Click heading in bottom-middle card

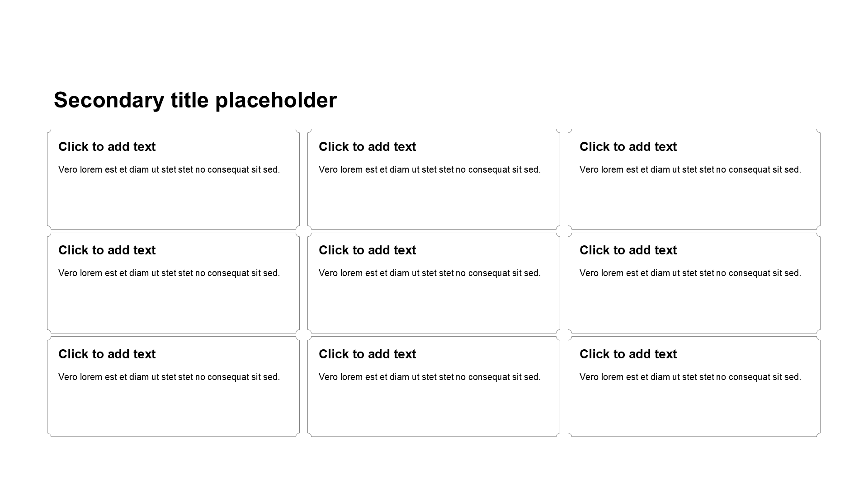coord(367,354)
